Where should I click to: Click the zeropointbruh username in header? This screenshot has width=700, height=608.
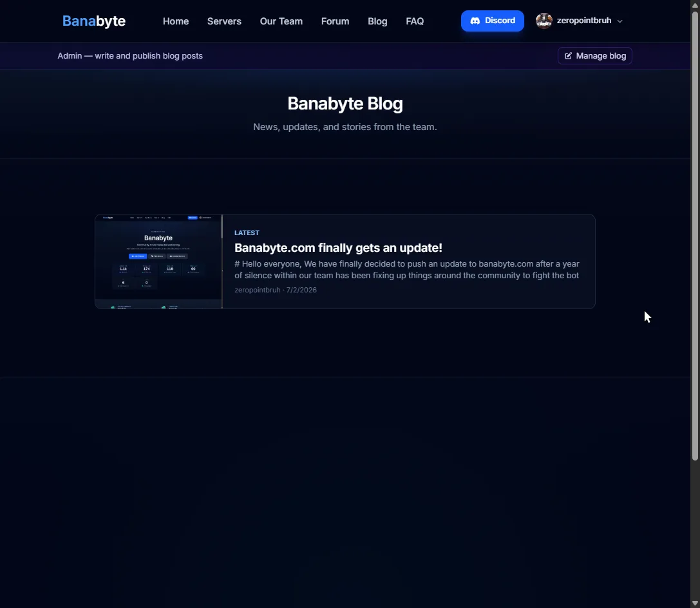coord(584,21)
